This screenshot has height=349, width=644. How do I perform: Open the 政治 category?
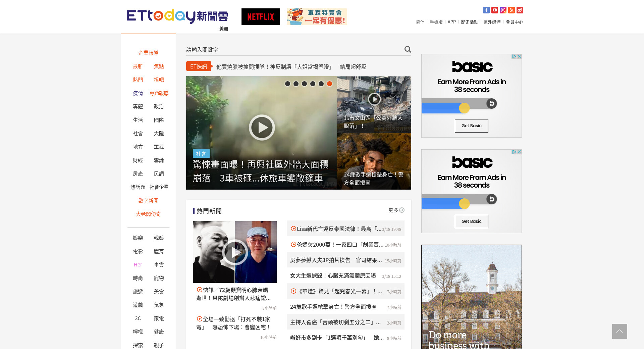click(159, 107)
